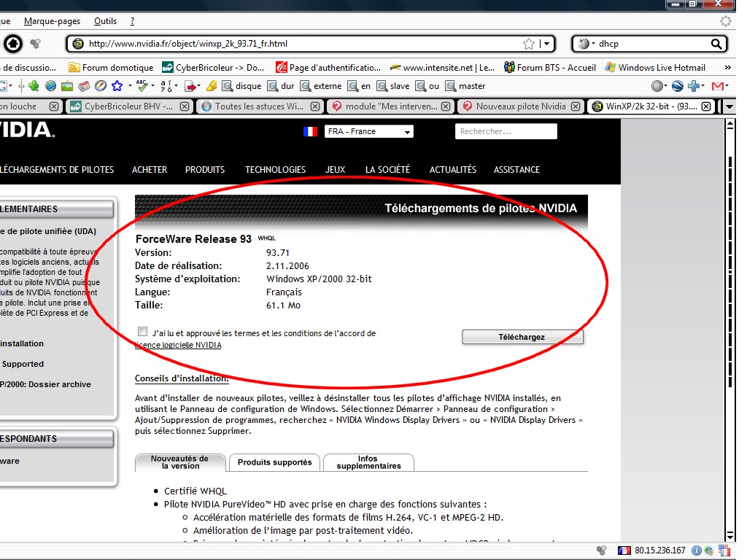Open the Forum domotique bookmark
Viewport: 747px width, 560px height.
coord(111,68)
